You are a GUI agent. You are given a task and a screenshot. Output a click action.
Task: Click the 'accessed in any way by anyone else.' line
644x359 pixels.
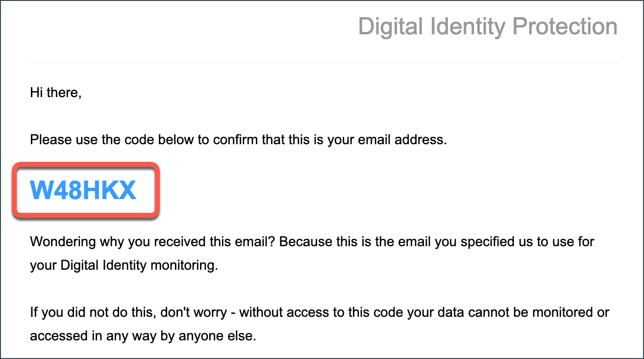tap(143, 336)
